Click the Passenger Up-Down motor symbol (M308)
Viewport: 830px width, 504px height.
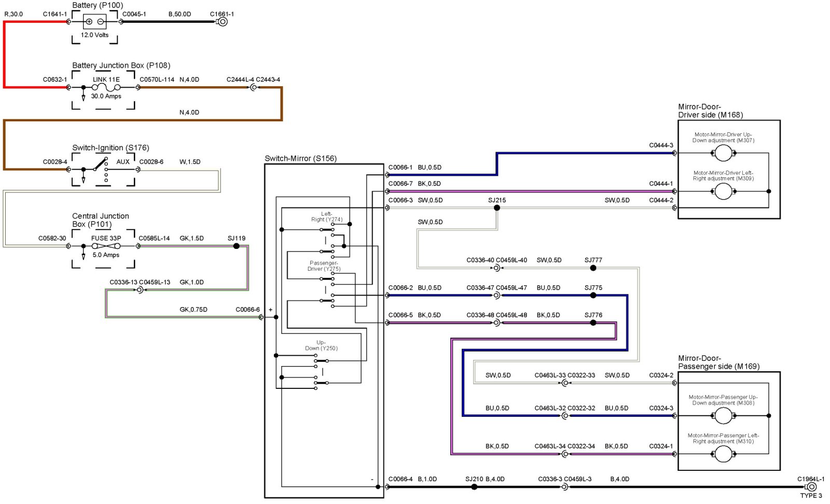[723, 416]
